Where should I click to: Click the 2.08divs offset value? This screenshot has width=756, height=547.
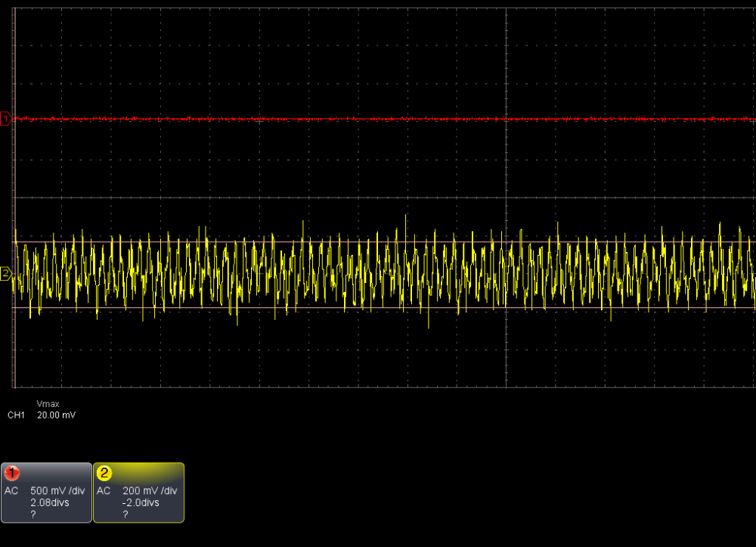50,502
